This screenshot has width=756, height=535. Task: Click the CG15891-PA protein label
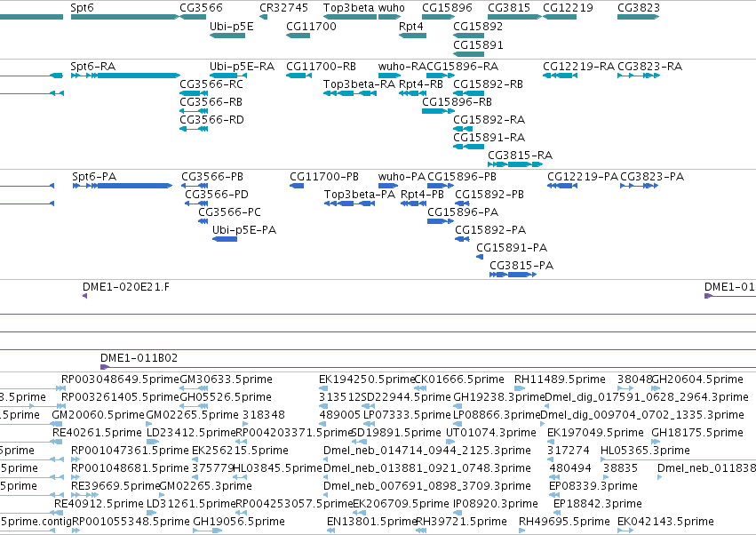click(x=512, y=247)
